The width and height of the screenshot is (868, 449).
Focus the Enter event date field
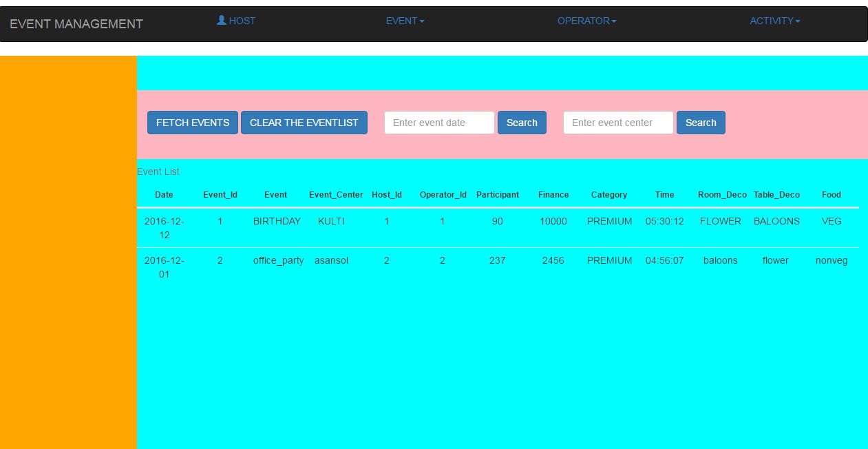tap(439, 123)
